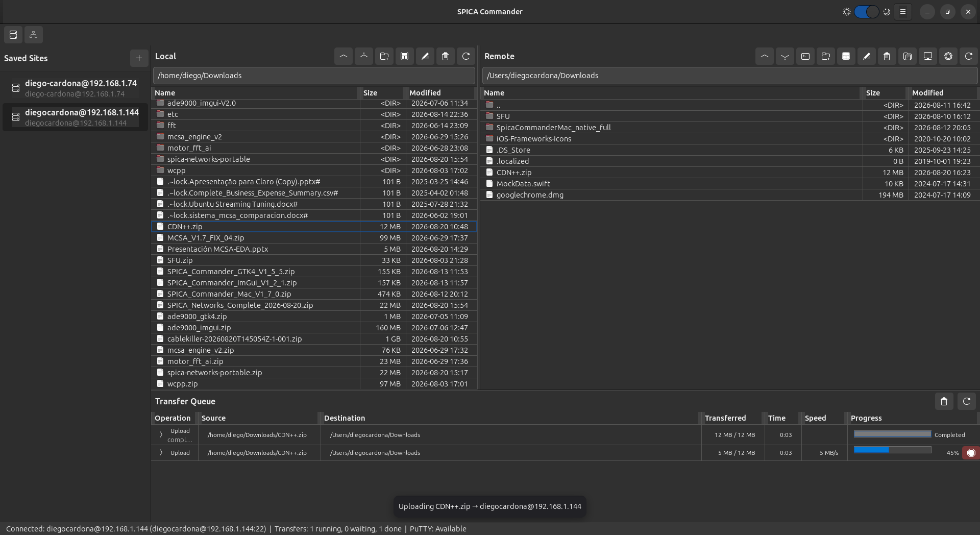Image resolution: width=980 pixels, height=535 pixels.
Task: Expand the completed upload queue row
Action: click(161, 434)
